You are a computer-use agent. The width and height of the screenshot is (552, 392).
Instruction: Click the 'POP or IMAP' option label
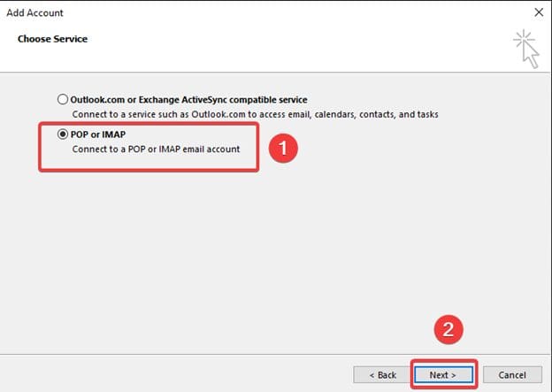click(100, 135)
